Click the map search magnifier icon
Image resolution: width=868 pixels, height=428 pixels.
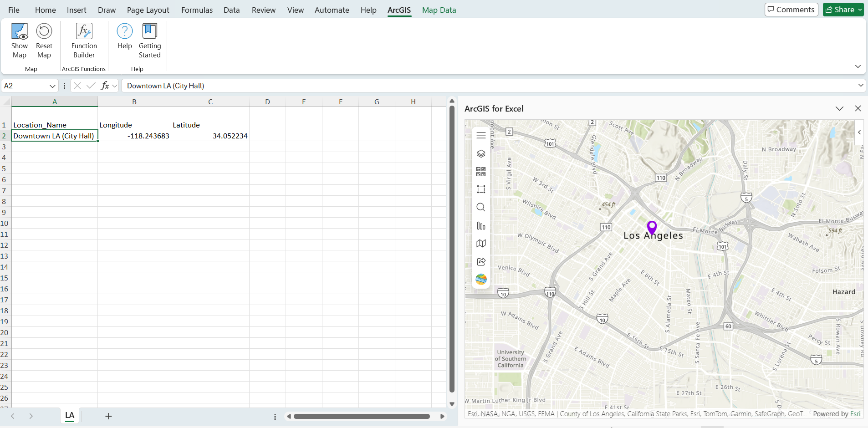click(481, 208)
